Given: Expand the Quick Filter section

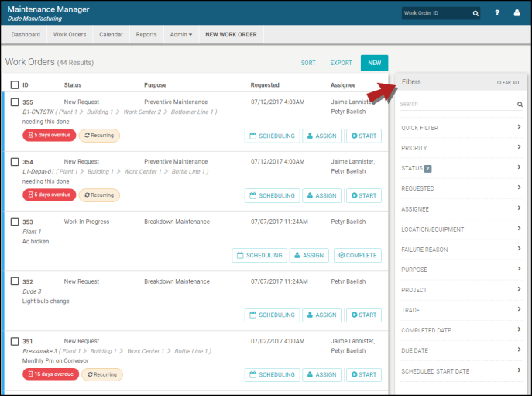Looking at the screenshot, I should pos(461,127).
